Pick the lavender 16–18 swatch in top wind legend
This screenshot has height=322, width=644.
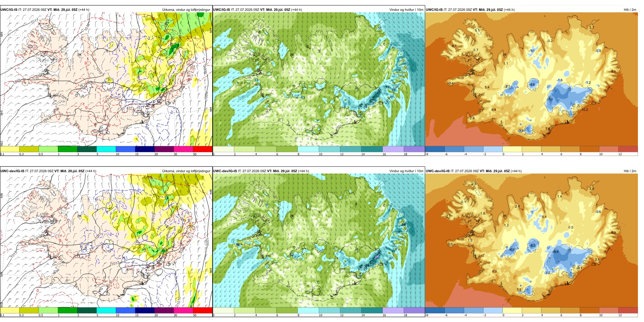(393, 149)
